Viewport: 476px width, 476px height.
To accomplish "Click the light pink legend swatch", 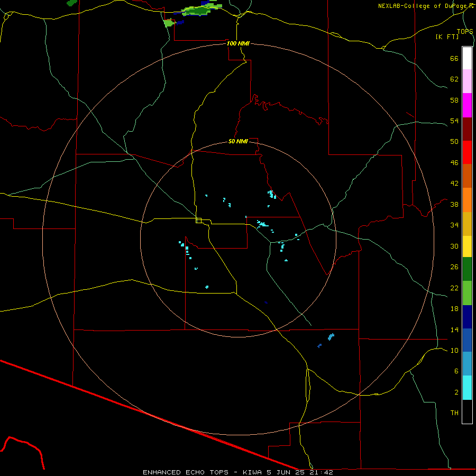I will tap(467, 81).
